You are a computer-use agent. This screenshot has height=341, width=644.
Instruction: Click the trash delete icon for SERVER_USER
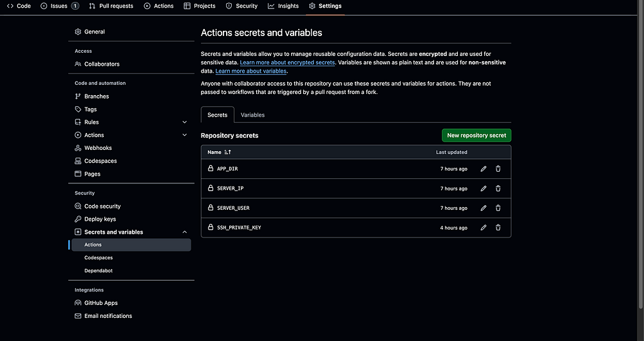pyautogui.click(x=498, y=208)
